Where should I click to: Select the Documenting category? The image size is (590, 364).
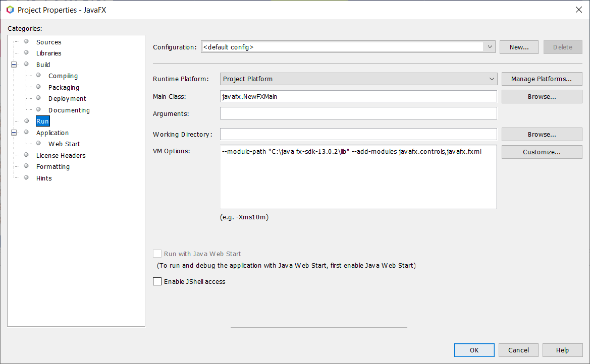click(x=69, y=110)
